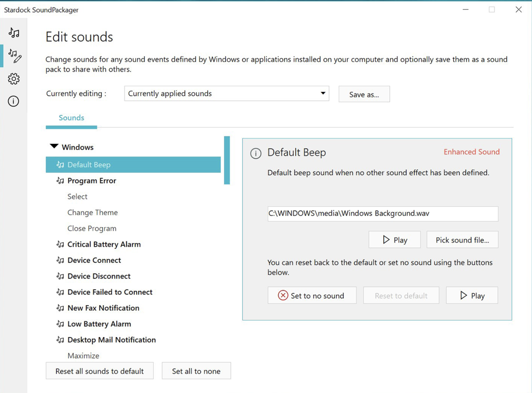Viewport: 532px width, 393px height.
Task: Open SoundPackager settings via the gear icon
Action: [x=13, y=79]
